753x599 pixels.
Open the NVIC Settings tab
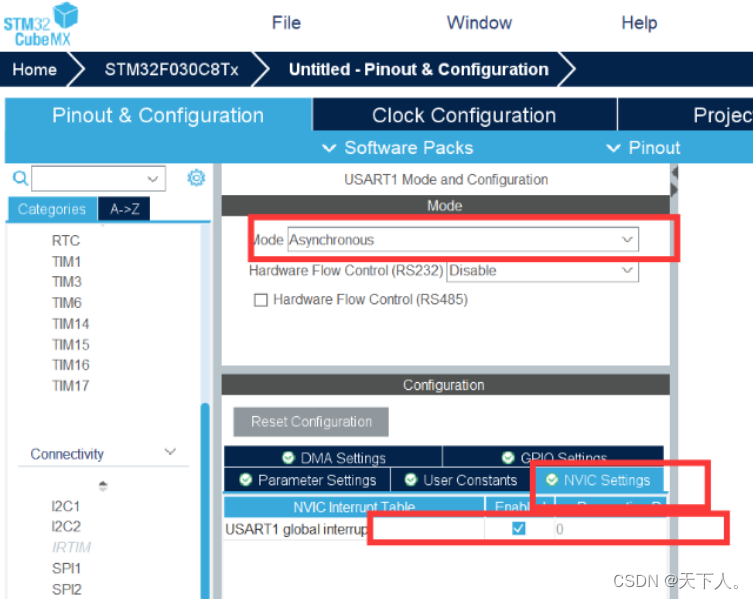pos(598,479)
